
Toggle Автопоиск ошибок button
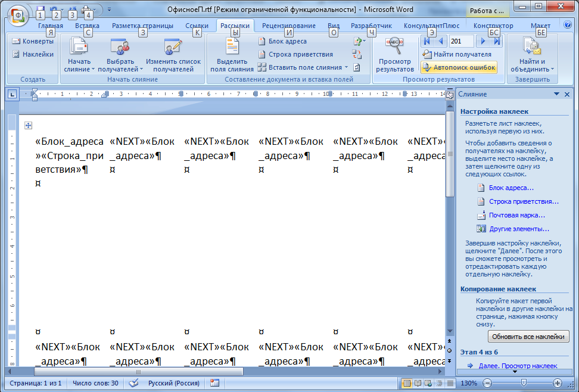[459, 67]
